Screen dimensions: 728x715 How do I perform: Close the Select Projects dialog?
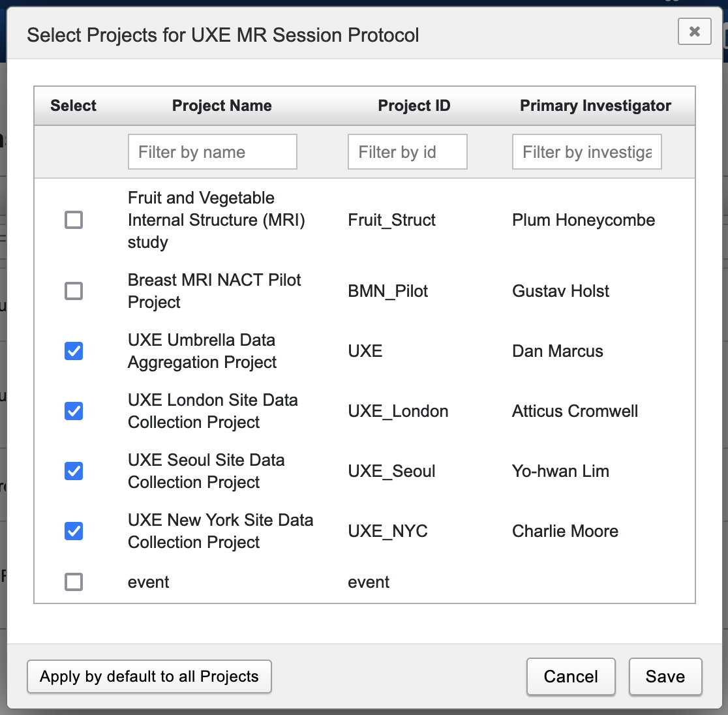694,31
